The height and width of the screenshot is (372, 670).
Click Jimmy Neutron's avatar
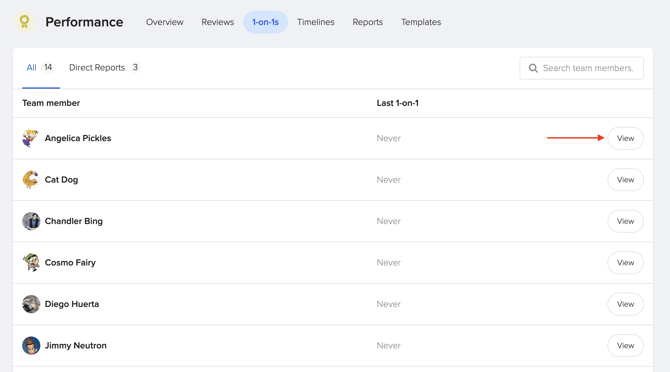[31, 346]
